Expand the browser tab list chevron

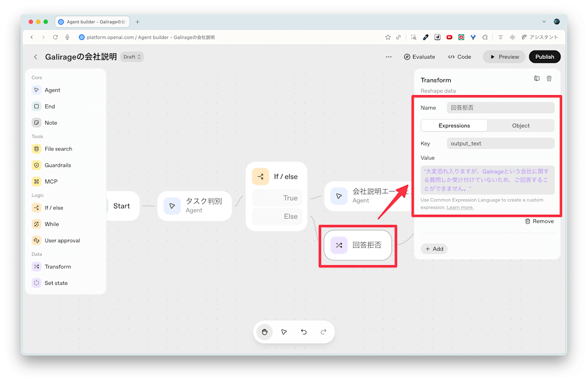pos(544,22)
